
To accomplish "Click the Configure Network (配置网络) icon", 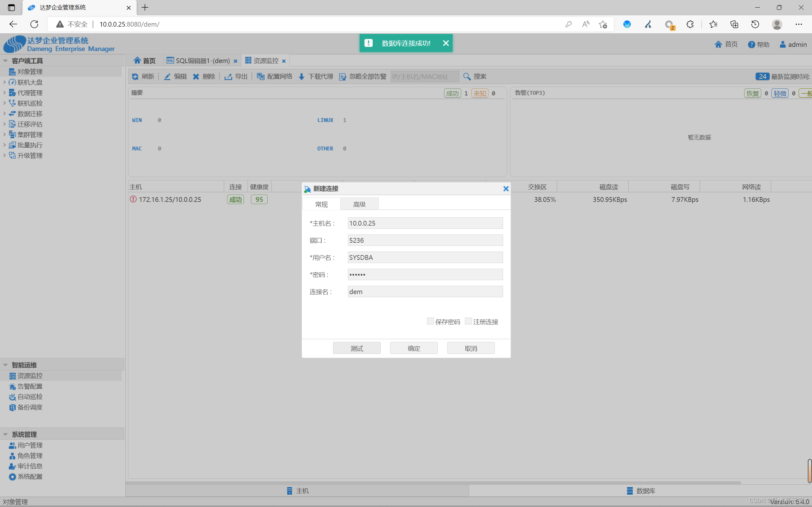I will coord(260,76).
